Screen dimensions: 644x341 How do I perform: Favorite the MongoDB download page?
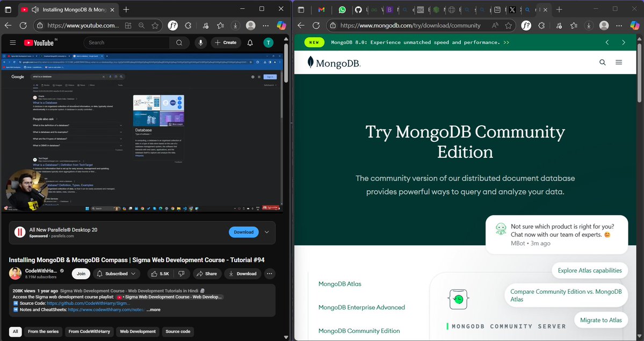coord(509,25)
